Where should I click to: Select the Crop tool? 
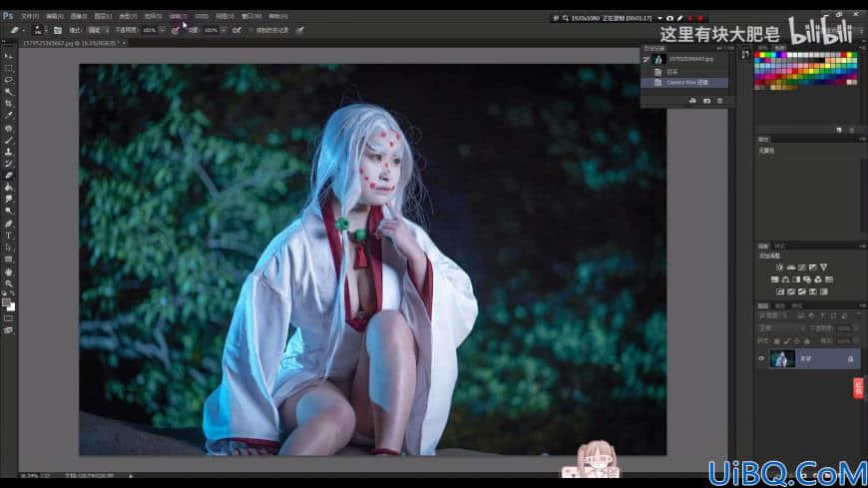(8, 104)
